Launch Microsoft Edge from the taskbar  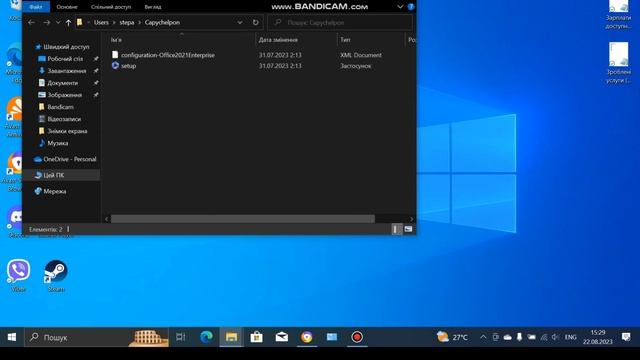point(206,337)
